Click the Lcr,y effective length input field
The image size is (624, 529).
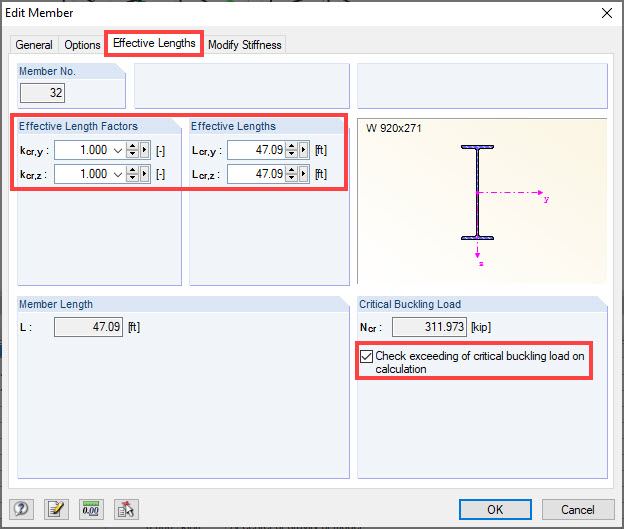tap(256, 150)
